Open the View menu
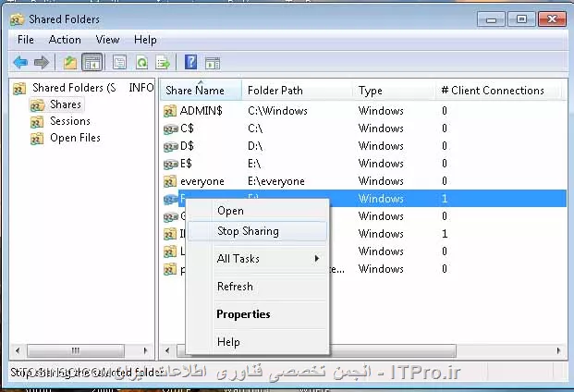Image resolution: width=574 pixels, height=392 pixels. click(107, 40)
